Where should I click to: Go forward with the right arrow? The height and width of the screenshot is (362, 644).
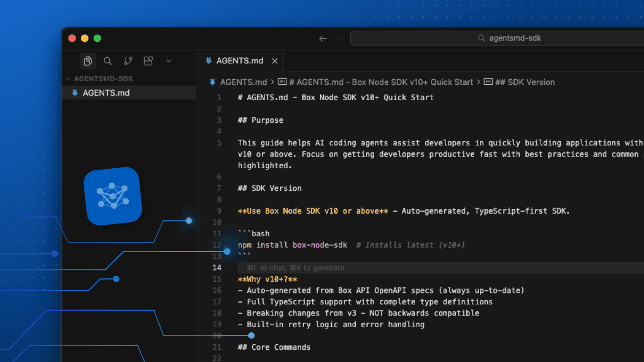(338, 38)
